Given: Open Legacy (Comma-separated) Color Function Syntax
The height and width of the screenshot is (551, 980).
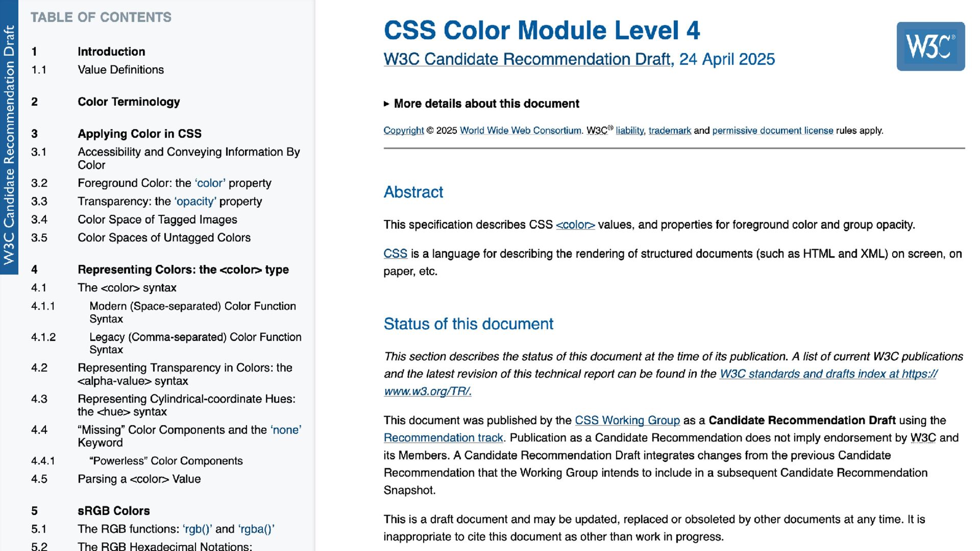Looking at the screenshot, I should pos(195,343).
